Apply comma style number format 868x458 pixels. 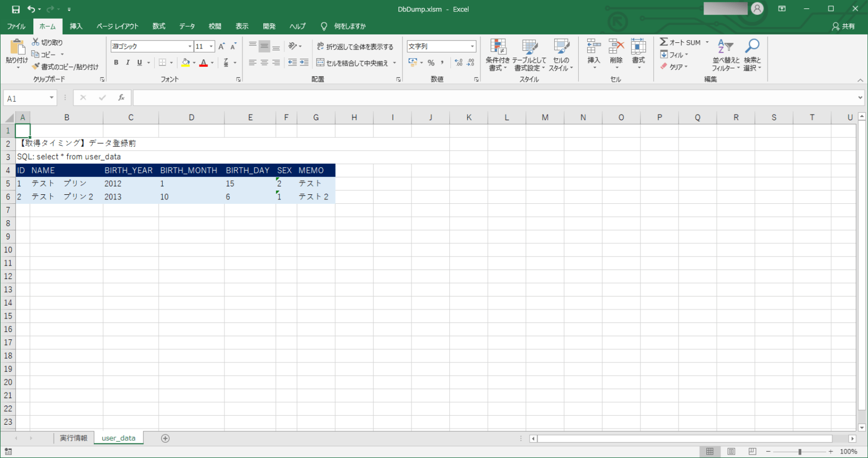click(442, 63)
